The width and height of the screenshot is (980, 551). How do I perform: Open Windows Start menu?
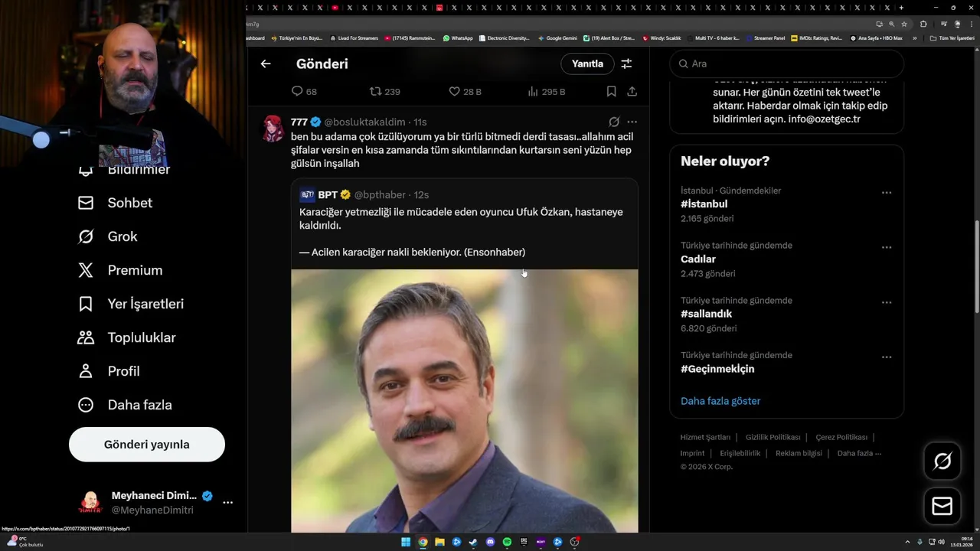[406, 542]
